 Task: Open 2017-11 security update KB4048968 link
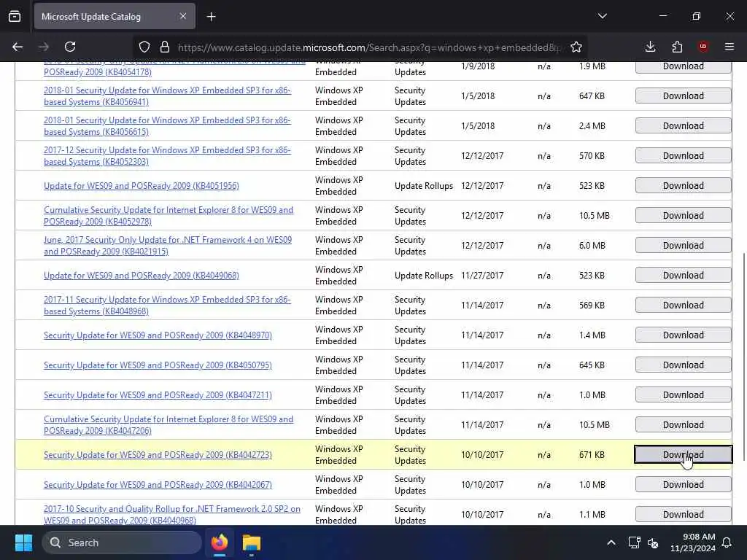click(x=167, y=306)
